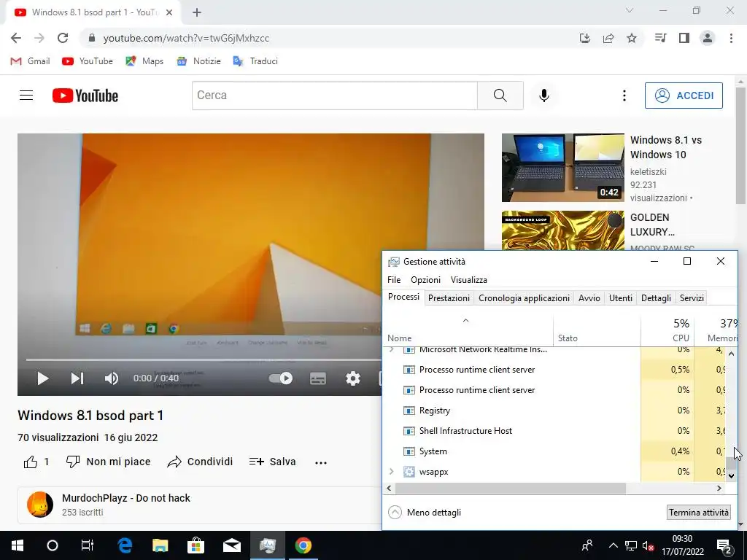
Task: Click Task Manager horizontal scrollbar
Action: pos(510,488)
